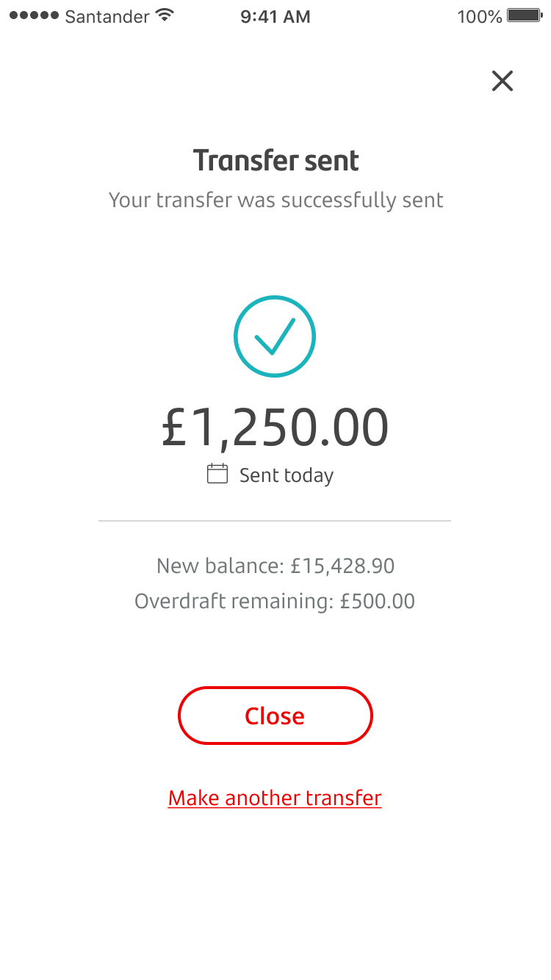Tap the Wi-Fi signal icon in status bar
551x980 pixels.
(165, 16)
